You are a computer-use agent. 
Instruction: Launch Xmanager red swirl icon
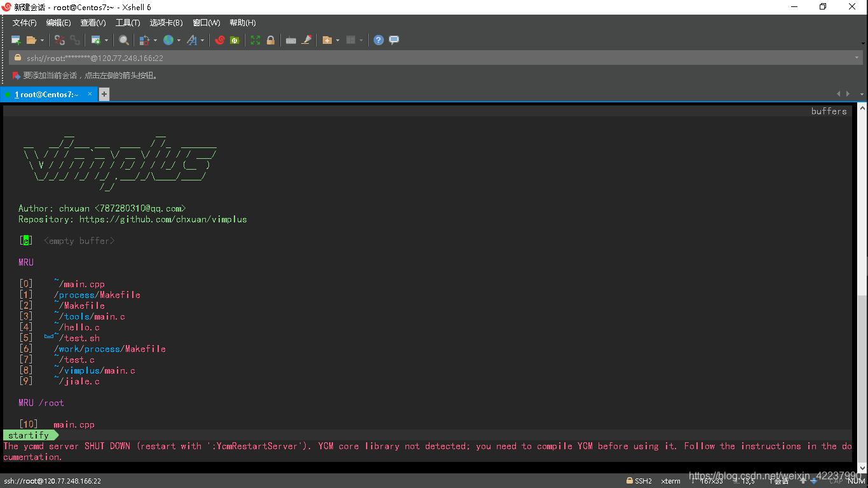220,40
